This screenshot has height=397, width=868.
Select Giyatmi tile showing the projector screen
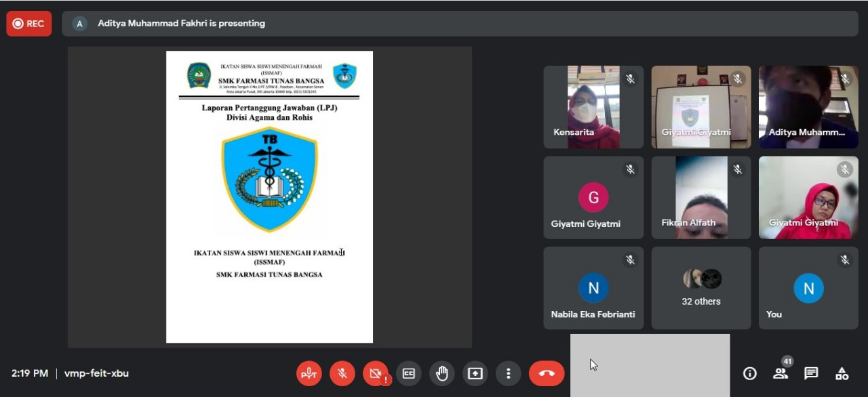coord(701,107)
